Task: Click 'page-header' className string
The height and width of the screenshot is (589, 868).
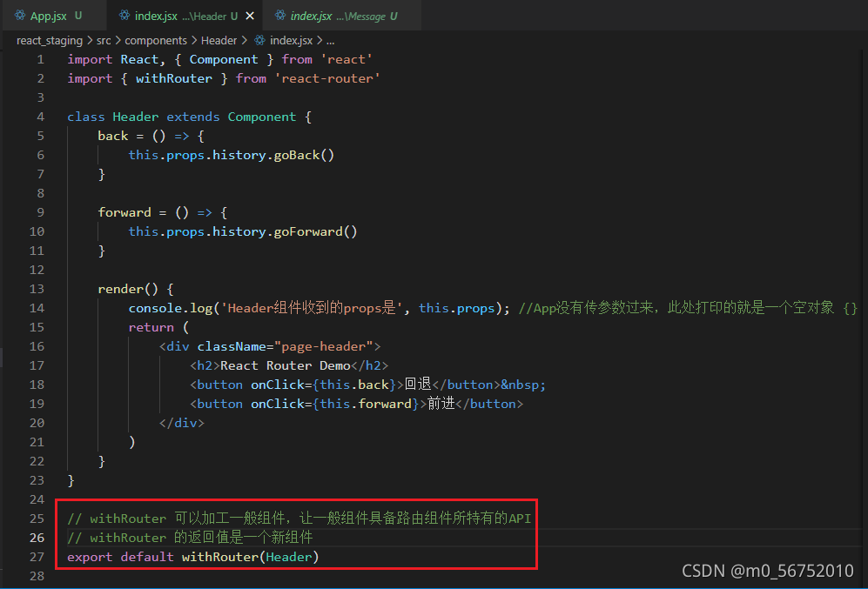Action: click(324, 346)
